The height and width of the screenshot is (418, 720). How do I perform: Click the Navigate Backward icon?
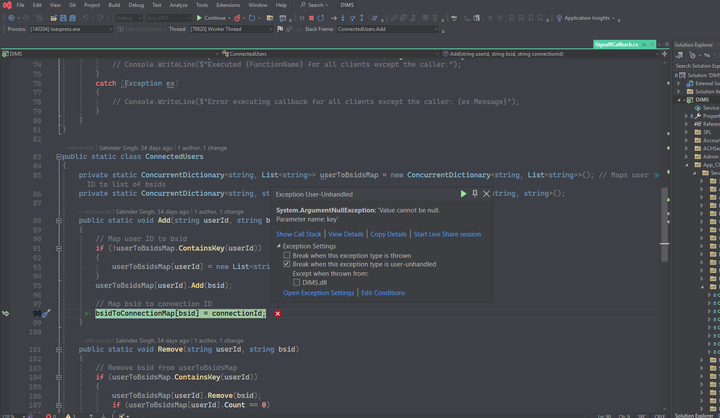pos(11,18)
